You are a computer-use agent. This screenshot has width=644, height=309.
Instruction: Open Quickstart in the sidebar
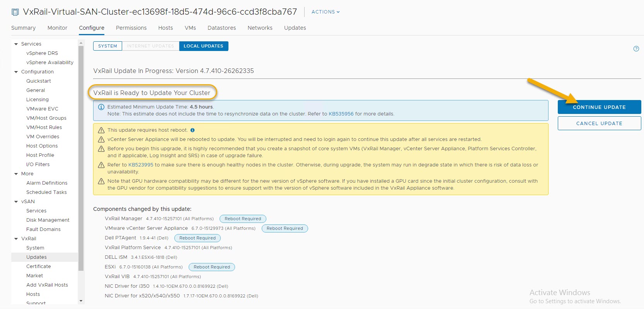[x=39, y=81]
